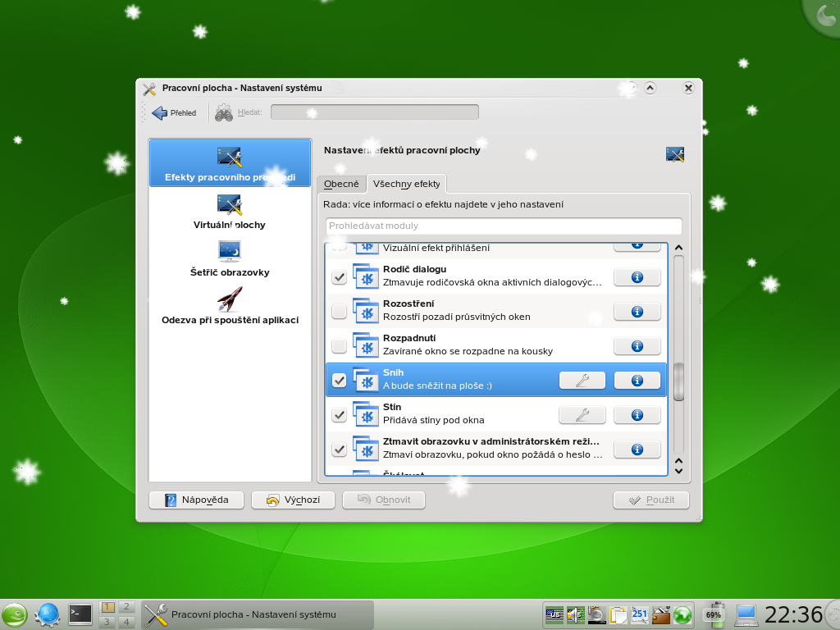Screen dimensions: 840x630
Task: Open Sníh effect configuration wrench button
Action: coord(582,381)
